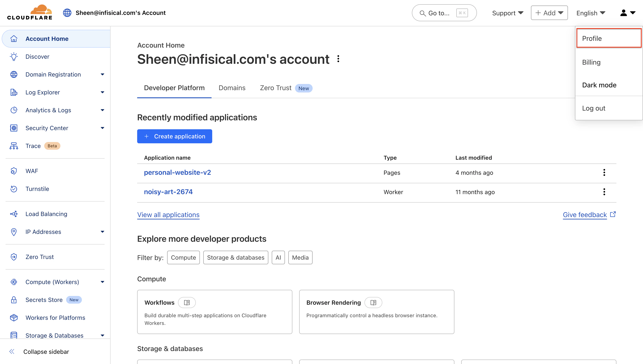
Task: Click the Discover lightbulb icon
Action: coord(14,57)
